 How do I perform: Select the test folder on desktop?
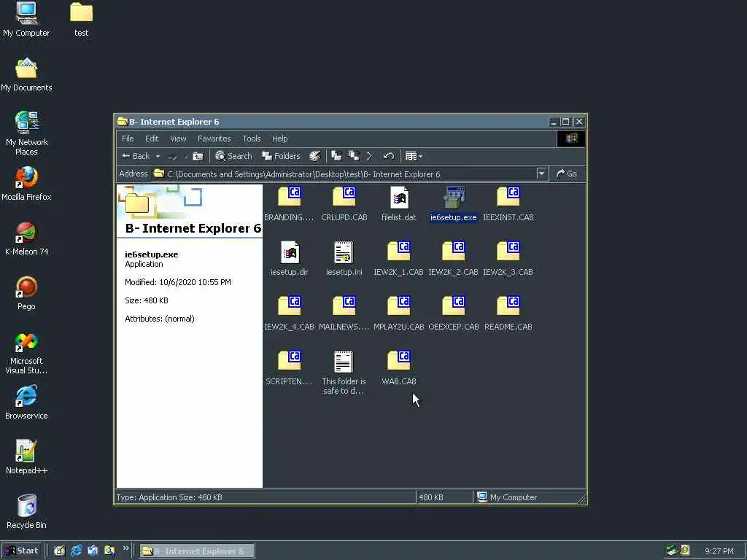(82, 20)
